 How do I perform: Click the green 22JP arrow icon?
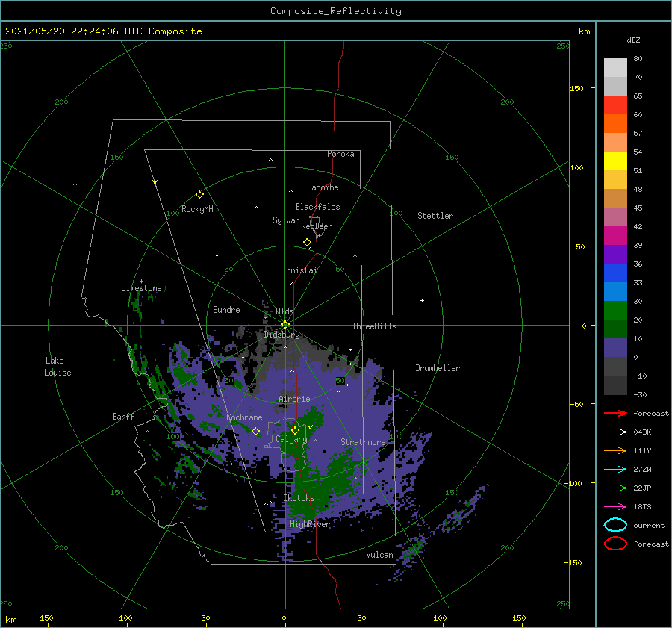tap(615, 488)
